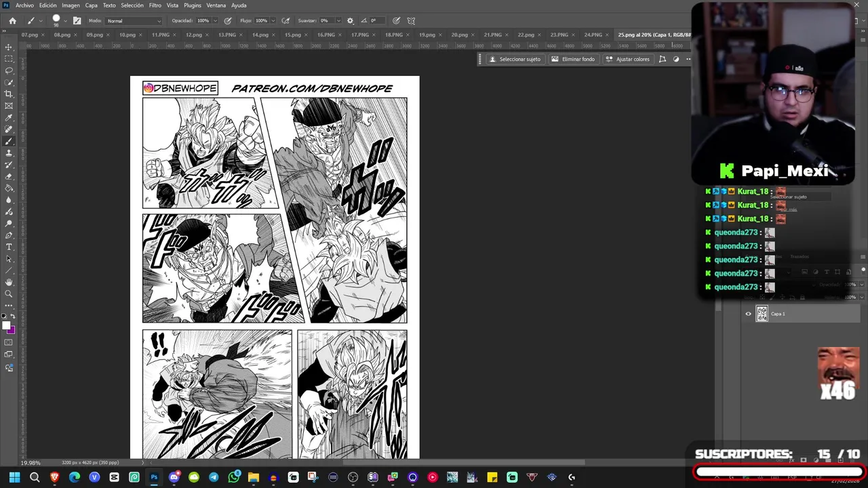The image size is (868, 488).
Task: Select the Crop tool
Action: (9, 94)
